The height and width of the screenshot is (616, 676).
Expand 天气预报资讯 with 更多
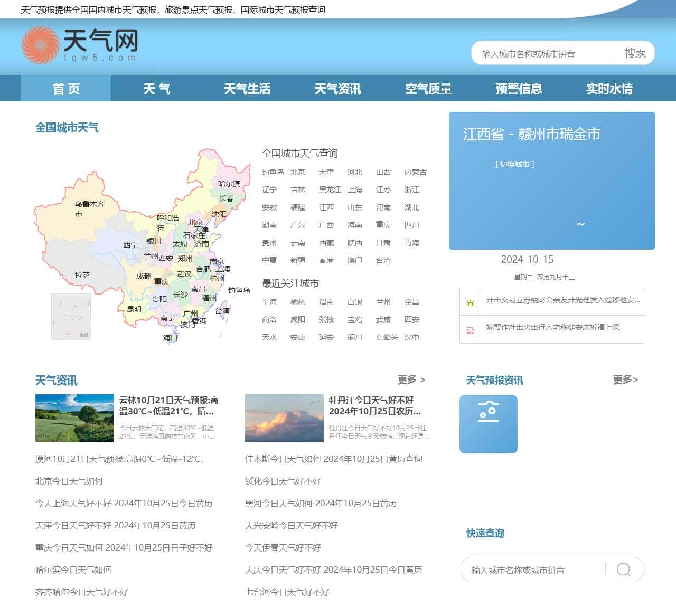(626, 380)
